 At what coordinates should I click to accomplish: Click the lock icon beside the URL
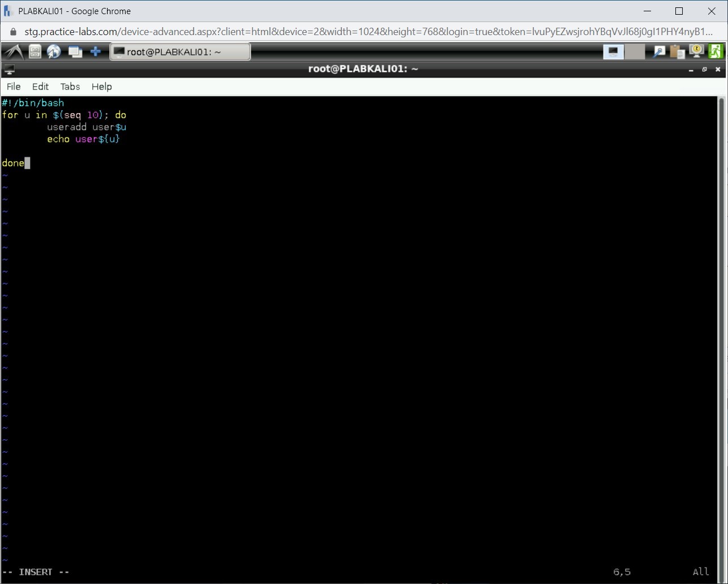point(14,32)
